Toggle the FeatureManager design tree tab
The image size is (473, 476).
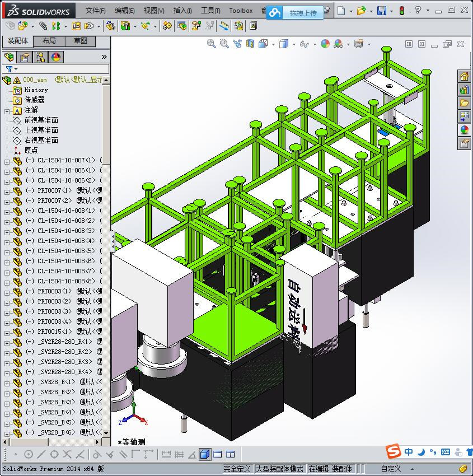[9, 57]
